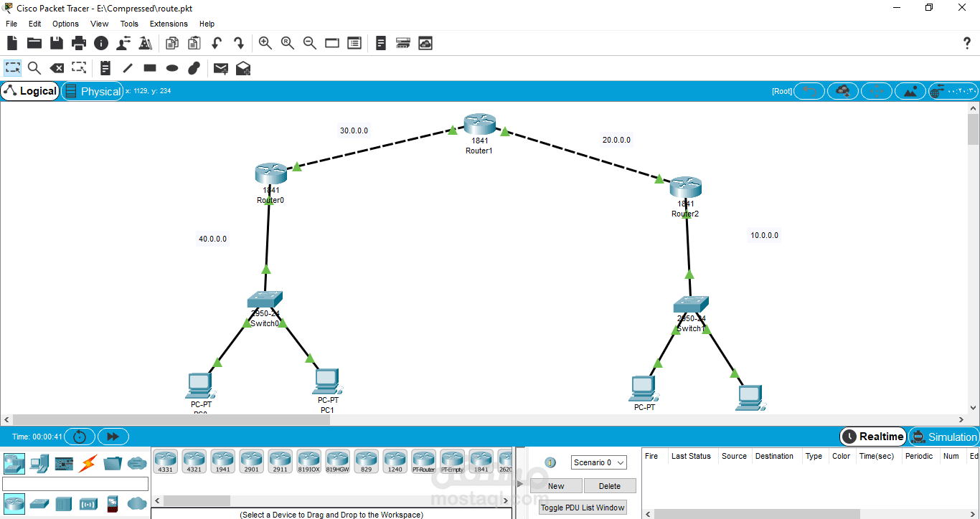Redo the last action
980x519 pixels.
tap(239, 43)
